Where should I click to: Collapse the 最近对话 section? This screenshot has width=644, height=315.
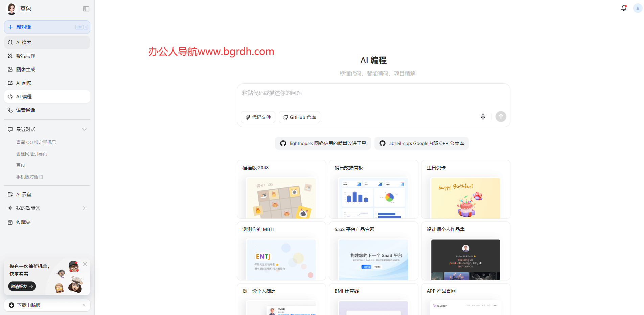pyautogui.click(x=84, y=129)
